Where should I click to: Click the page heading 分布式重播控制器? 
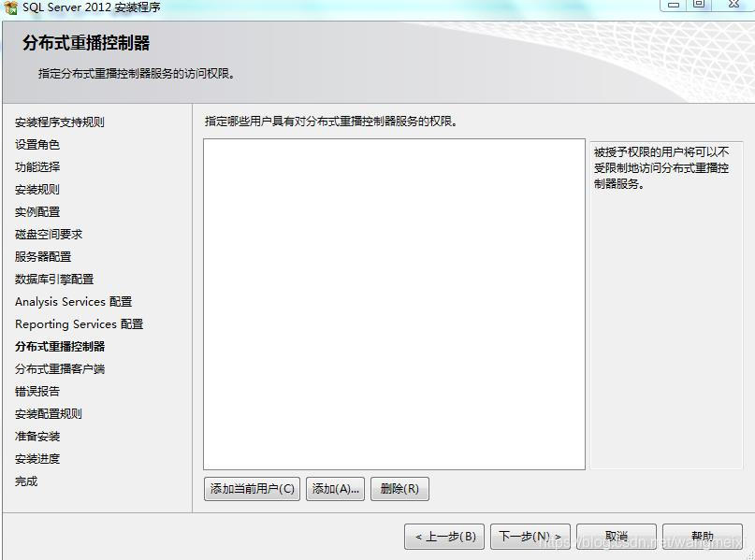click(x=86, y=43)
